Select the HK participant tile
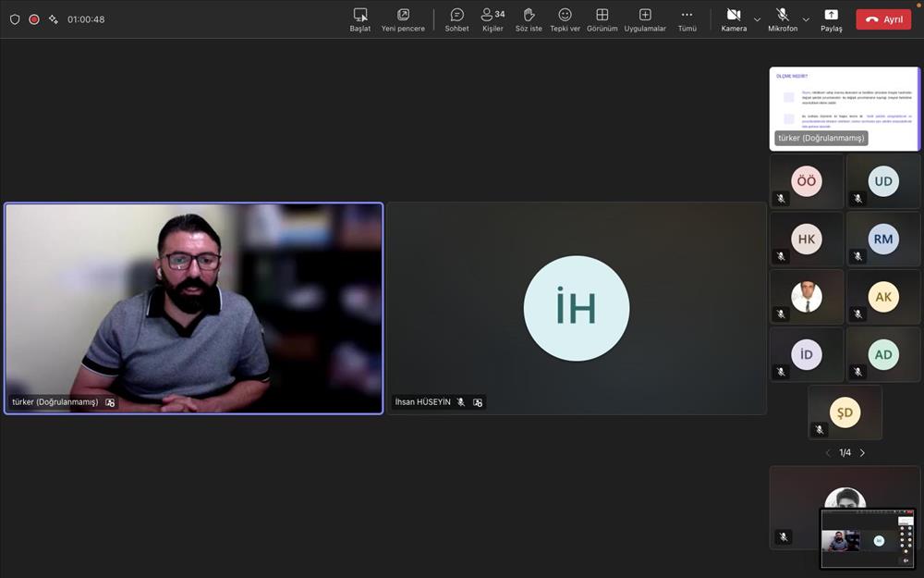 [807, 239]
